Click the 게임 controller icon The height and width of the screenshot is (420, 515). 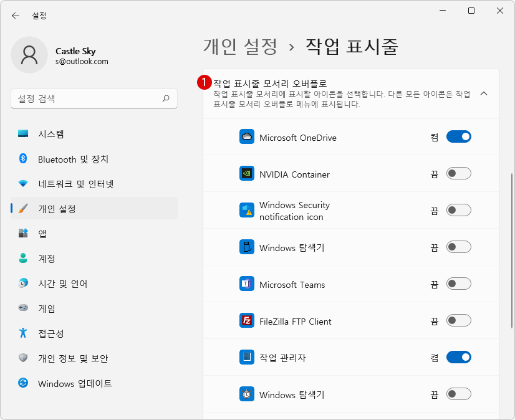pos(23,308)
